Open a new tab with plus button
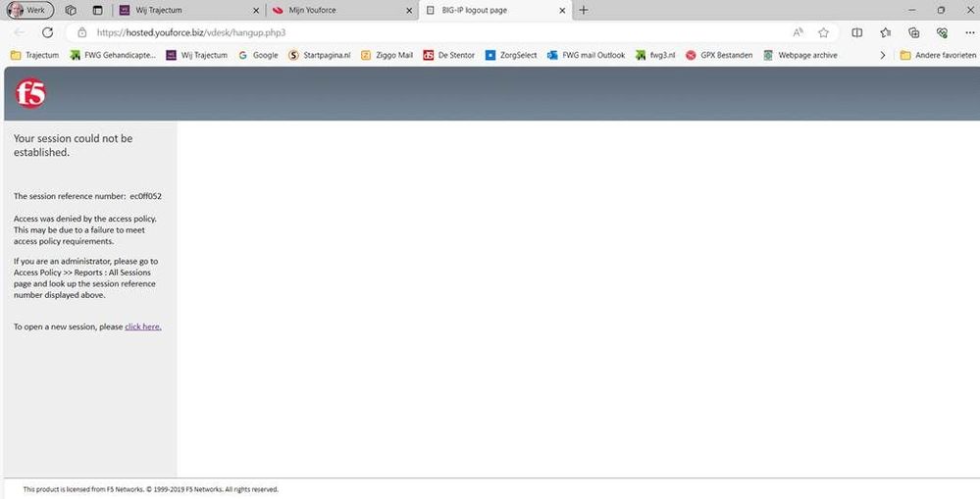 583,10
